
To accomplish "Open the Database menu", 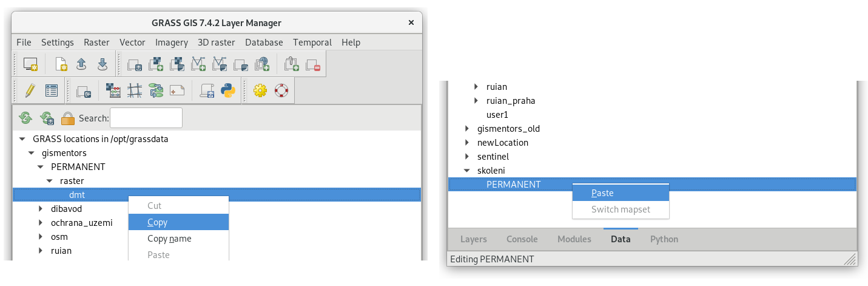I will coord(264,43).
